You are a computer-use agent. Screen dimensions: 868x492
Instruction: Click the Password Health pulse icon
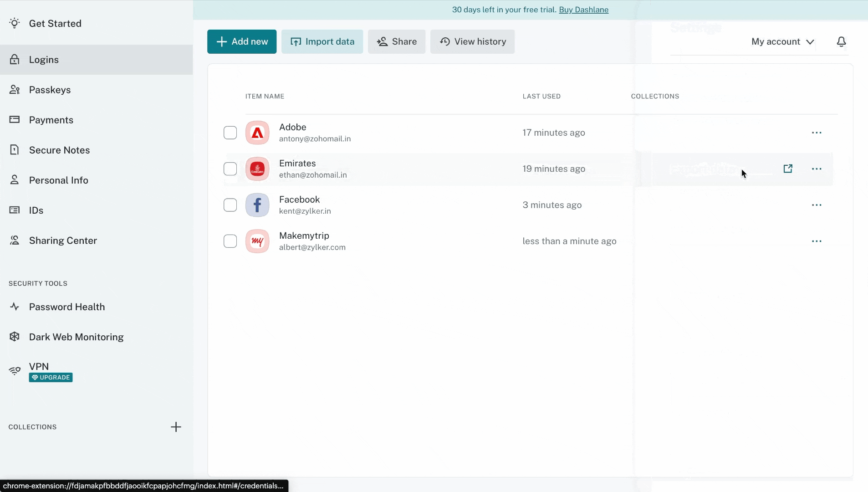point(15,307)
